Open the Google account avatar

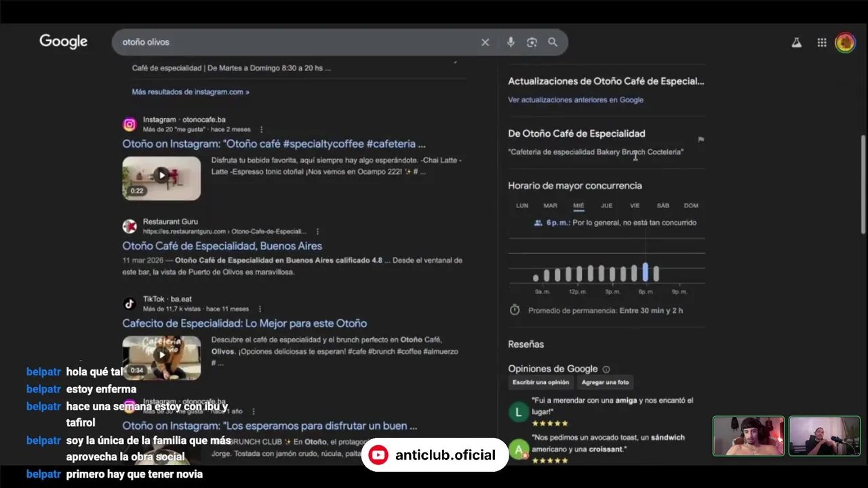point(845,43)
